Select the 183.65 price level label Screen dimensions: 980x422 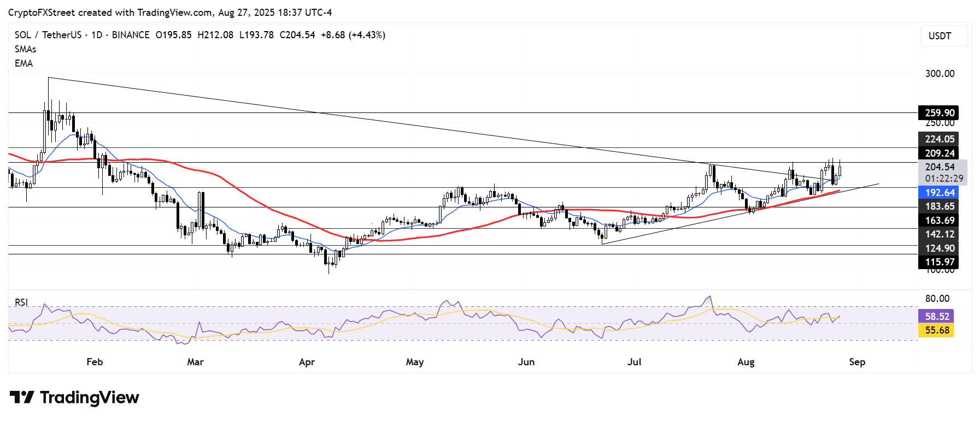tap(938, 206)
